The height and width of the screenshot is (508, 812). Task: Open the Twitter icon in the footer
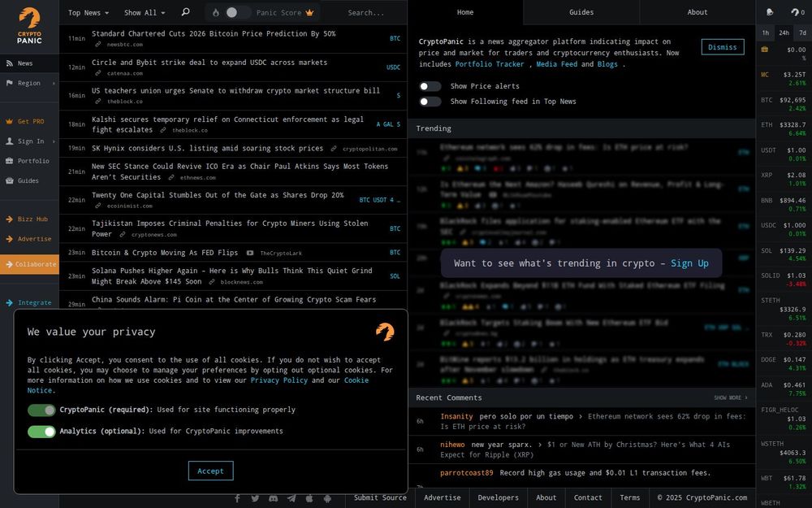tap(255, 498)
